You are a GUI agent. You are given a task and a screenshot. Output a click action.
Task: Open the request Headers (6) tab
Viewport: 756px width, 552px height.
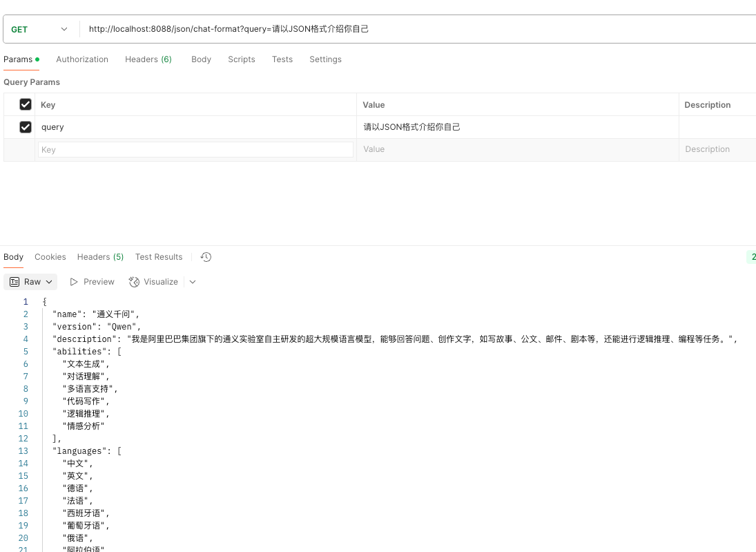coord(148,59)
